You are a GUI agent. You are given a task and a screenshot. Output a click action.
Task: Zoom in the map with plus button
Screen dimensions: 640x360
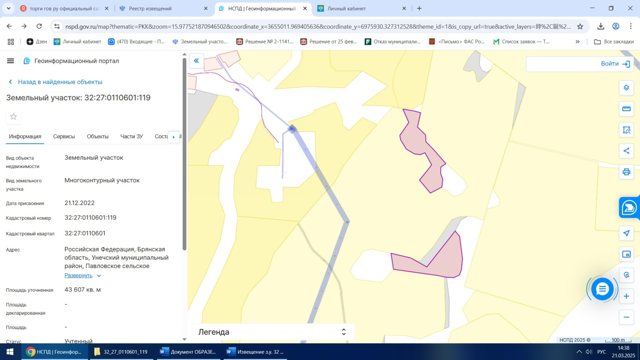point(626,296)
